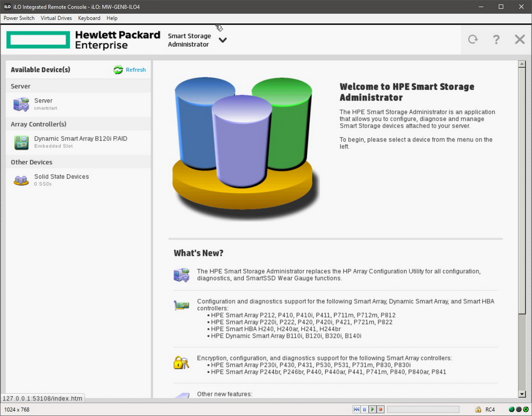Click the Welcome to HPE Smart Storage Administrator heading
This screenshot has height=416, width=532.
tap(407, 92)
